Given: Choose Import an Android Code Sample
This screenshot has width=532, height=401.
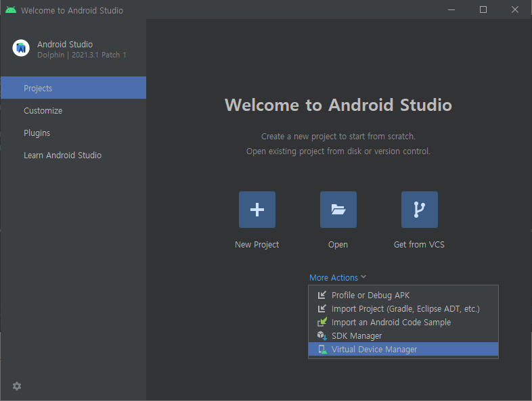Looking at the screenshot, I should point(403,323).
